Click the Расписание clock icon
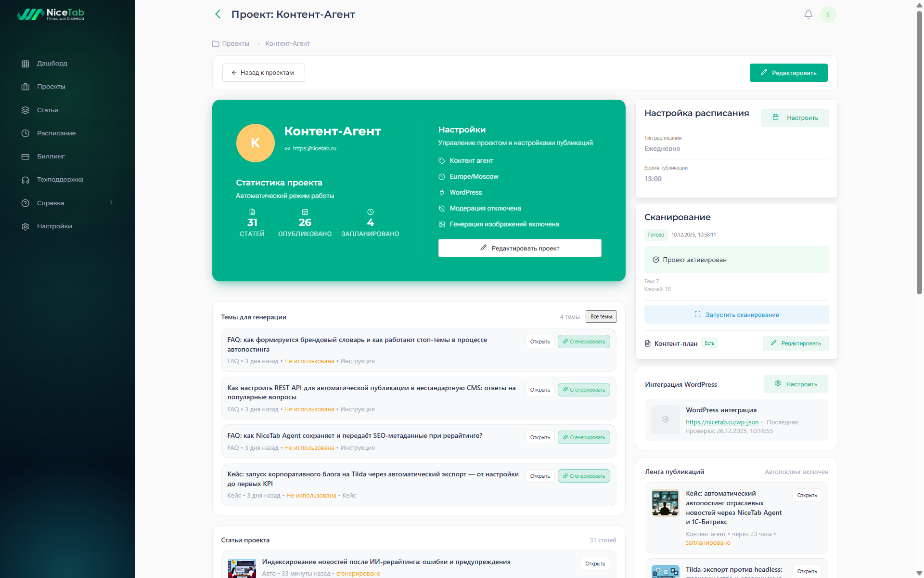Screen dimensions: 924x578 pos(26,133)
